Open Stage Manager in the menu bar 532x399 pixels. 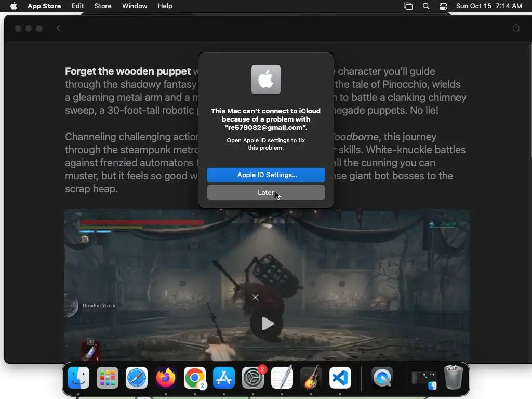click(408, 6)
